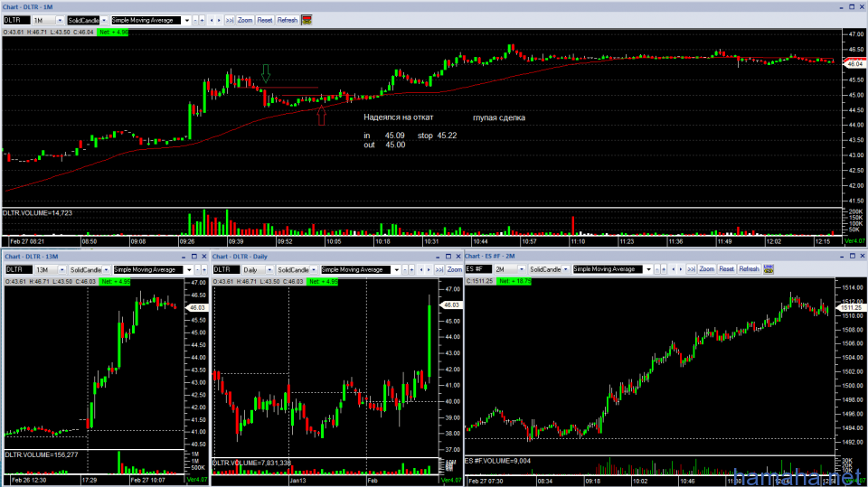
Task: Click plus button in ES #F chart toolbar
Action: coord(664,269)
